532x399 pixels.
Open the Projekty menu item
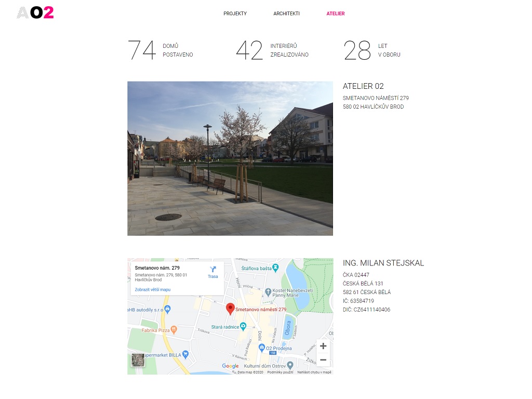[x=235, y=14]
